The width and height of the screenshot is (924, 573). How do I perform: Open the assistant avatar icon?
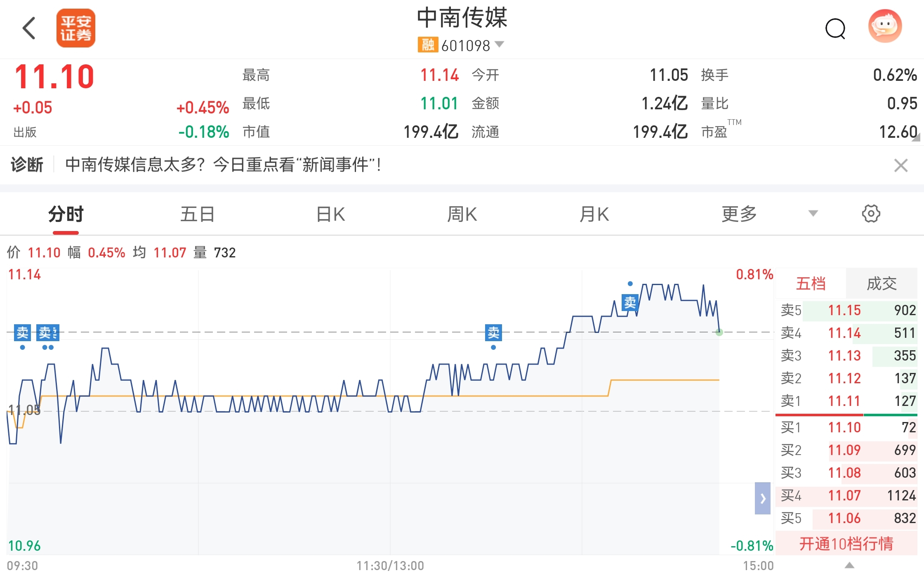click(885, 26)
